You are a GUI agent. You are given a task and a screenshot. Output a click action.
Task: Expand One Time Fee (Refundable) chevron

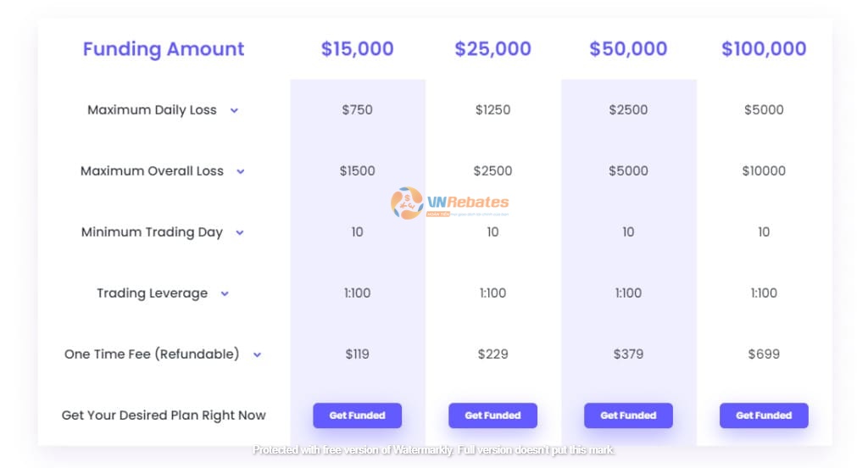[258, 354]
